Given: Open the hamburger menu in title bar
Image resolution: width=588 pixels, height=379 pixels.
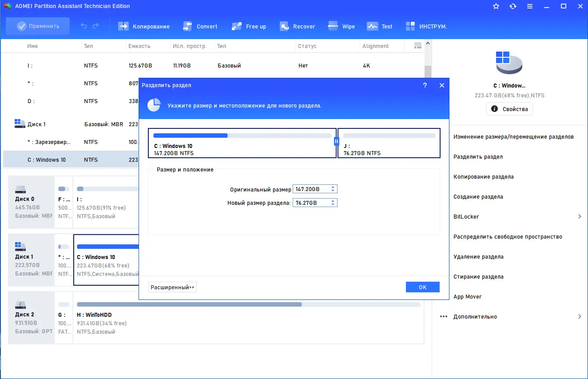Looking at the screenshot, I should pos(530,6).
